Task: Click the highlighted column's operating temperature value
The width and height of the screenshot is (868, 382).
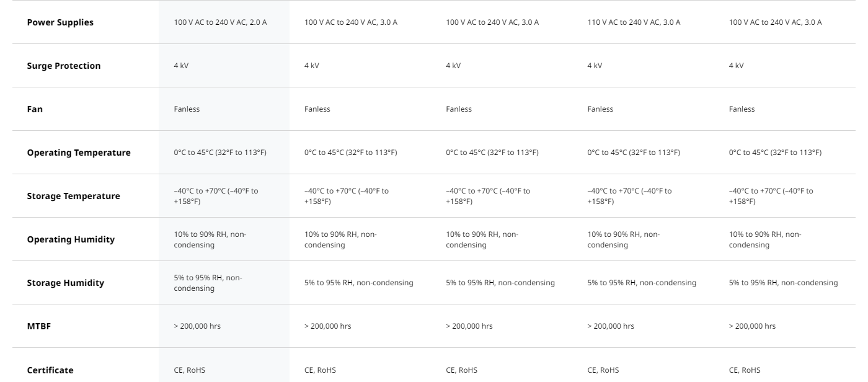Action: pyautogui.click(x=220, y=153)
